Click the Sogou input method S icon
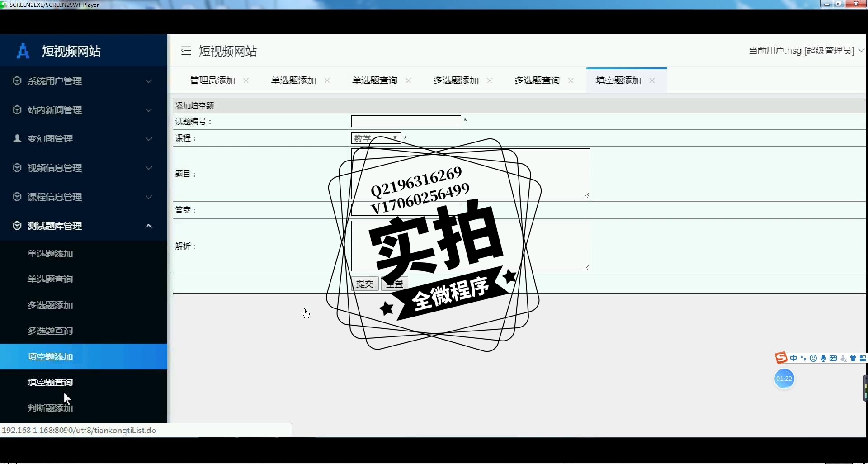This screenshot has width=868, height=464. 781,358
